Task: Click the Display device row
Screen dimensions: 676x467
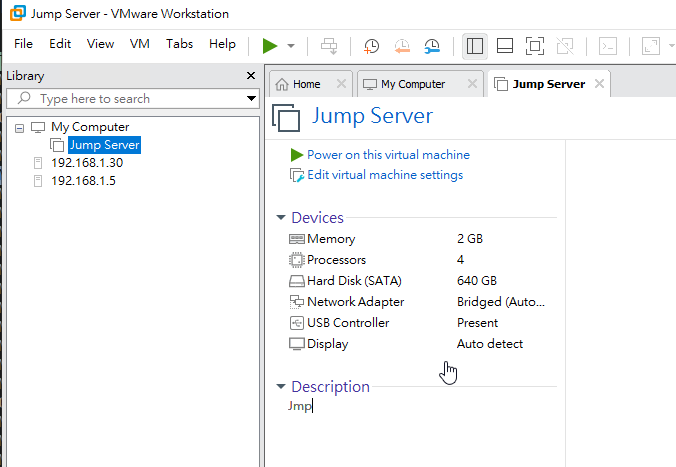Action: (422, 344)
